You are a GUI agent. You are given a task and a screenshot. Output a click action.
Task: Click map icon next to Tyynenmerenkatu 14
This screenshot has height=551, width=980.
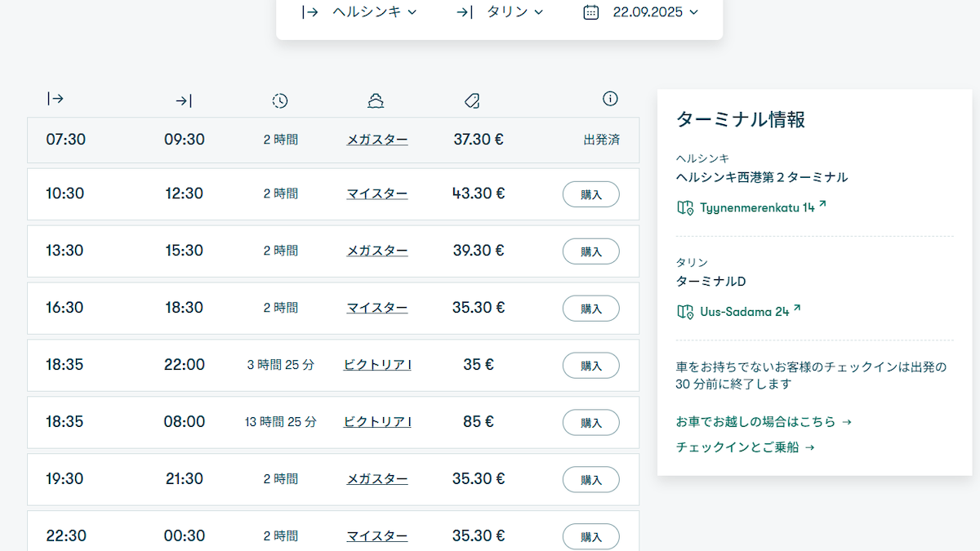[x=685, y=207]
